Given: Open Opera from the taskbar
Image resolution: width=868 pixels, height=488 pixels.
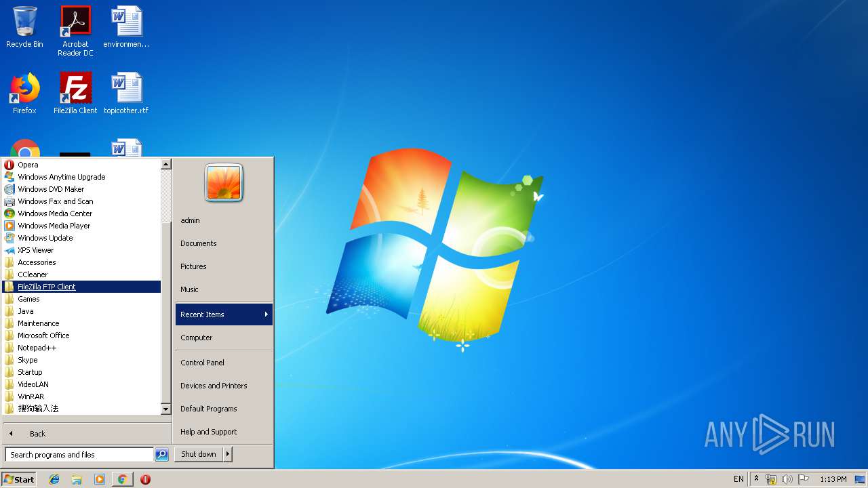Looking at the screenshot, I should 145,479.
